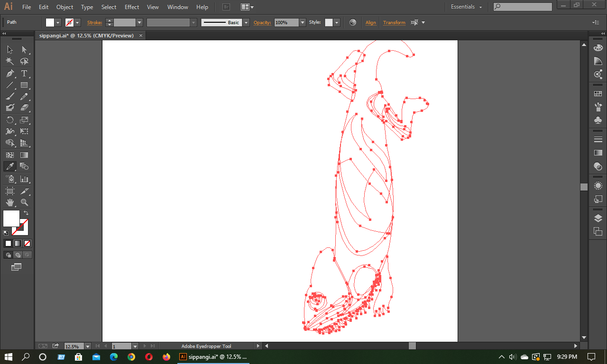Select the Line Segment tool

tap(10, 85)
